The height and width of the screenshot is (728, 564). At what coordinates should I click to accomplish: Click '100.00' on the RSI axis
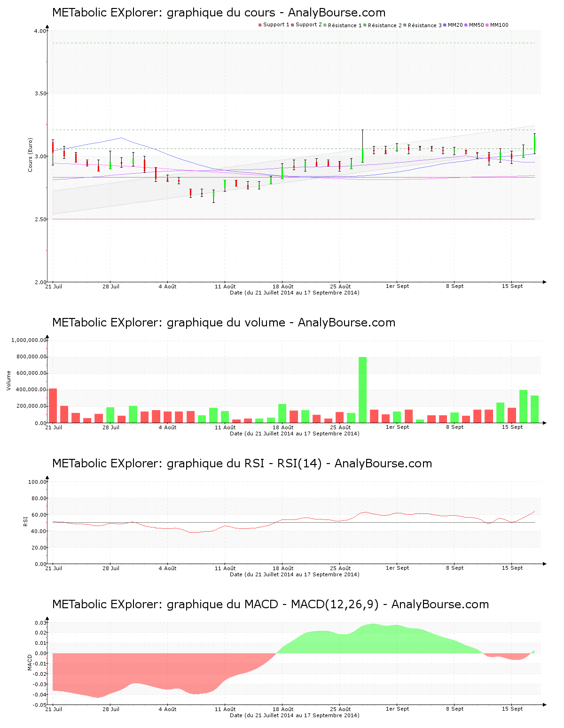[x=38, y=482]
